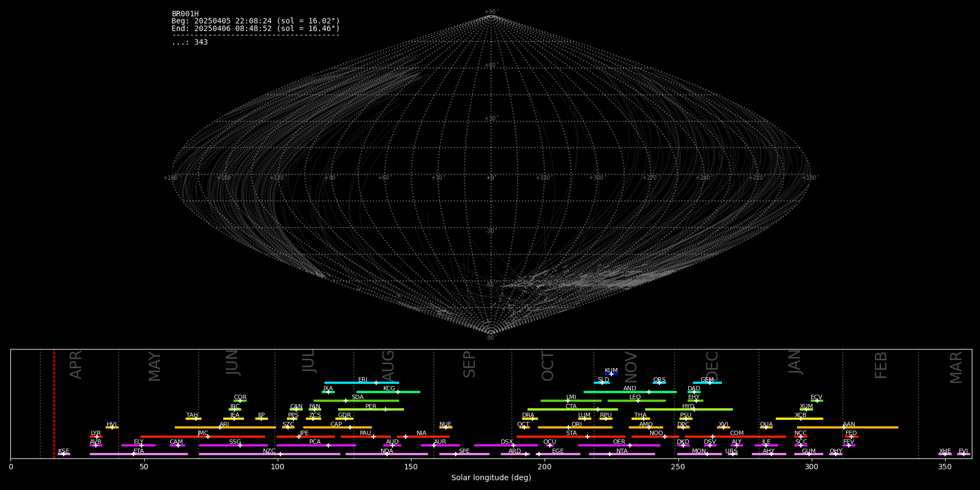Click the NOV month label
This screenshot has width=980, height=490.
click(x=630, y=367)
